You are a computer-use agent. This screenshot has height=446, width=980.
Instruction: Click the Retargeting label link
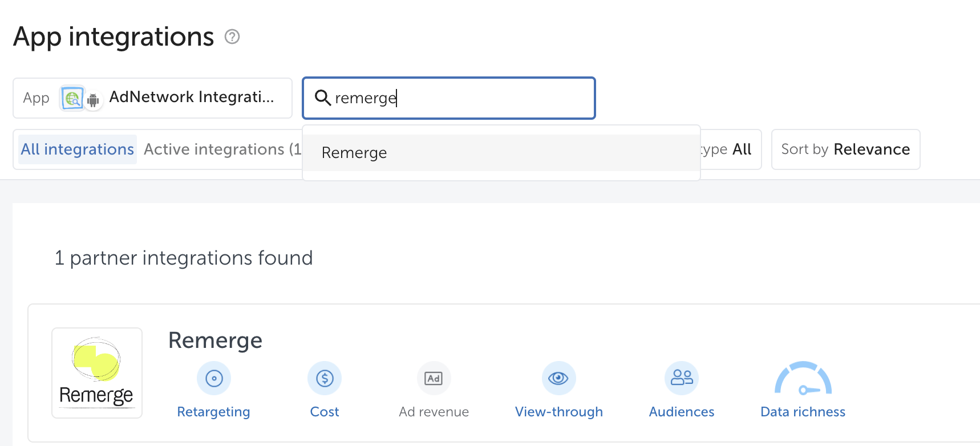point(213,412)
